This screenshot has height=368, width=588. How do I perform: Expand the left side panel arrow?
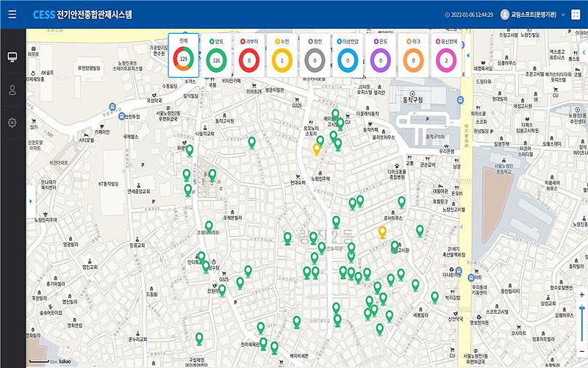point(29,201)
